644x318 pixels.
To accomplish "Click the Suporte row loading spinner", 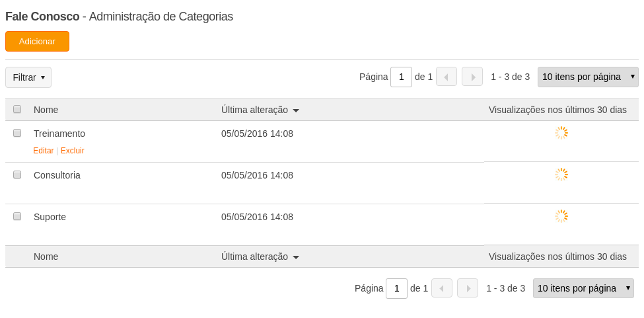I will tap(561, 216).
